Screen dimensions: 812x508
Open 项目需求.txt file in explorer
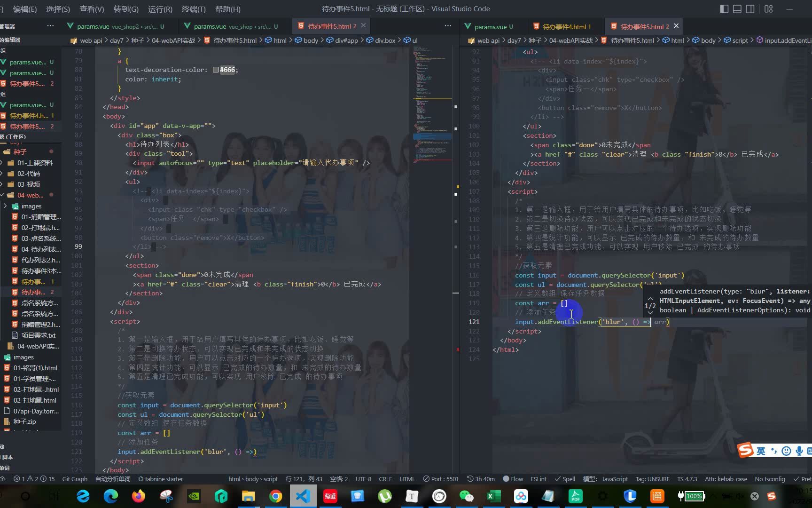point(38,335)
